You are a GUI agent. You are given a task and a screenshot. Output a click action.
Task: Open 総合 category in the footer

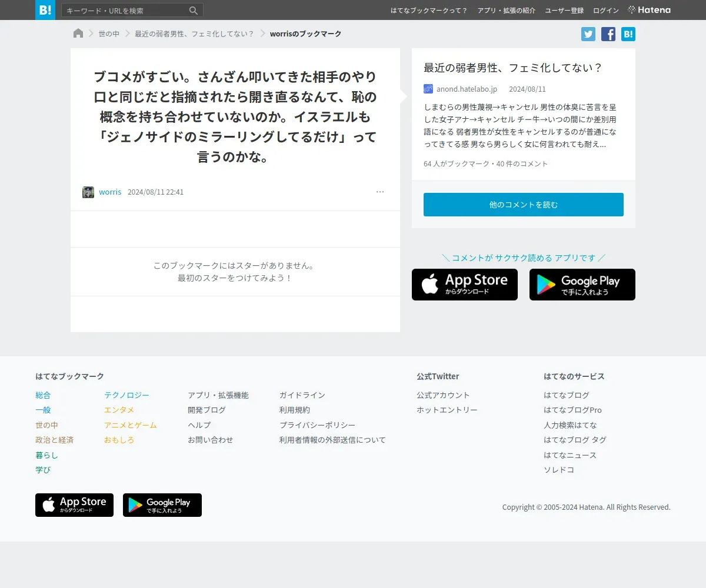(x=43, y=395)
